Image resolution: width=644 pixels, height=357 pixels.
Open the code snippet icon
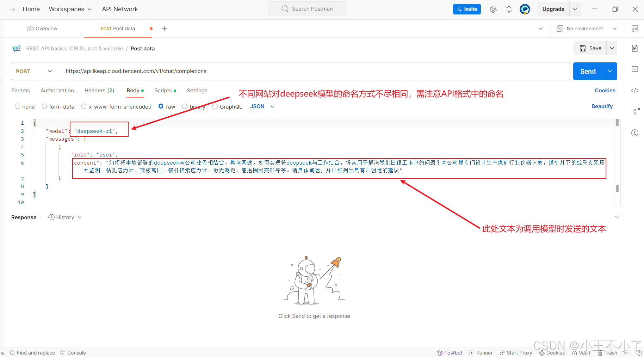(635, 91)
